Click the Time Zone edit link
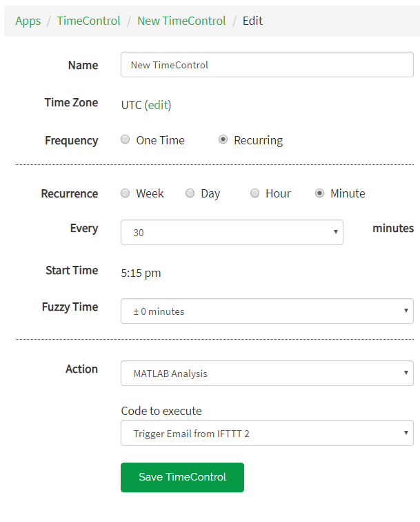The height and width of the screenshot is (522, 420). coord(158,105)
